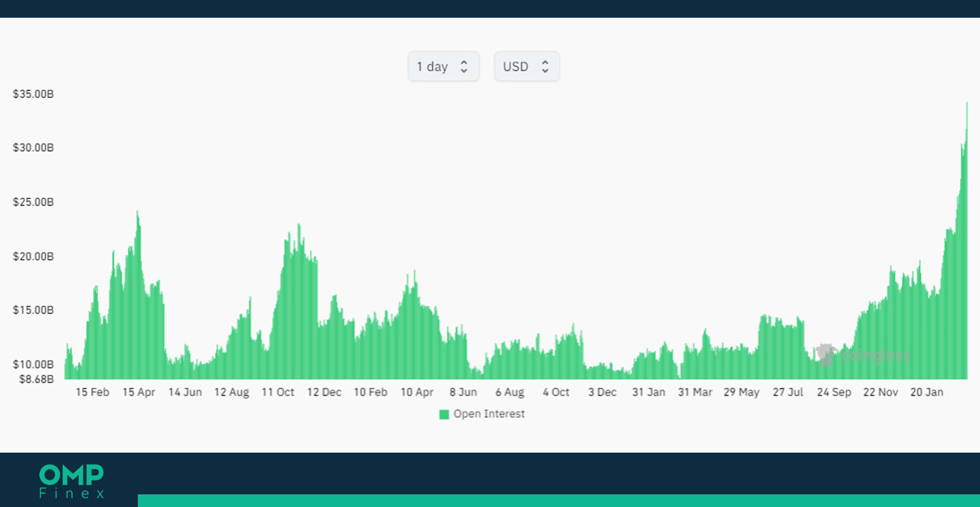Click the 15 Feb date label
The width and height of the screenshot is (980, 507).
[x=92, y=392]
